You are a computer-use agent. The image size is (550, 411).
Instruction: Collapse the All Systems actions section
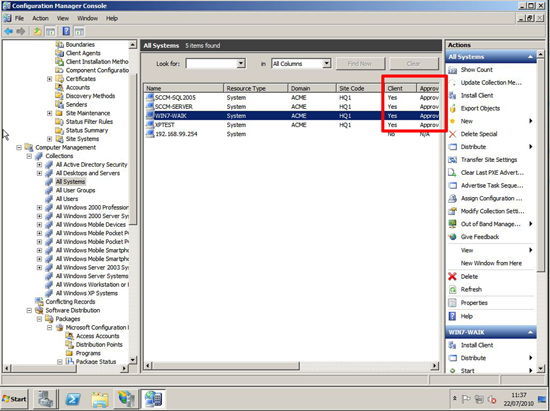tap(530, 57)
